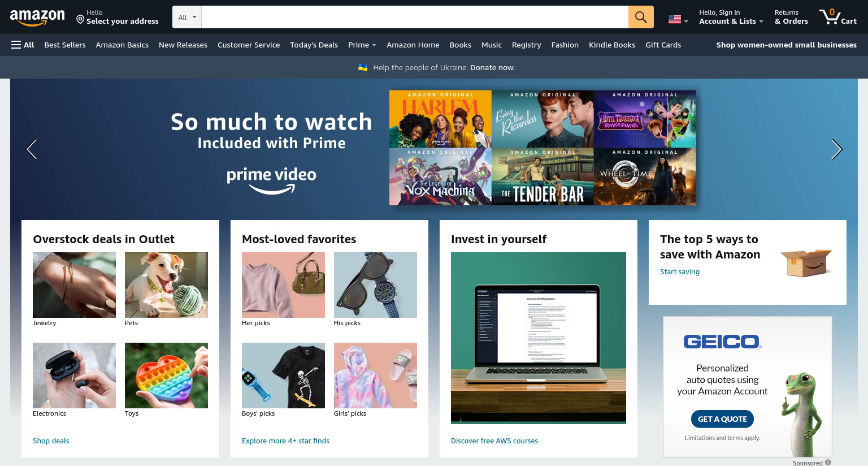Click the location pin address icon

(x=80, y=20)
